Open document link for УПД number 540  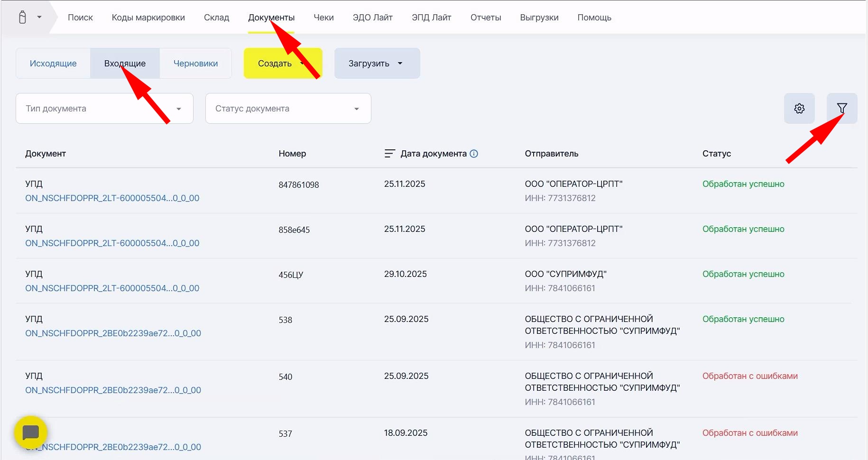coord(113,390)
